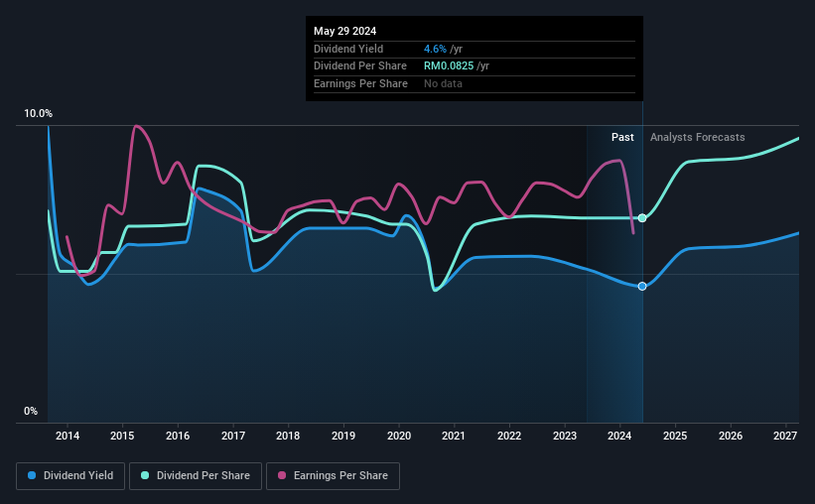Click the 2014 x-axis label
Image resolution: width=815 pixels, height=504 pixels.
[68, 436]
